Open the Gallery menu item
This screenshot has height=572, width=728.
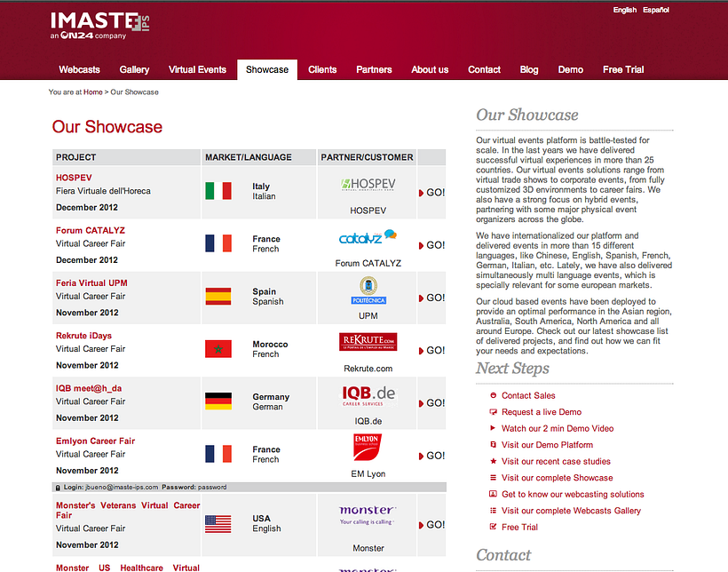(134, 69)
